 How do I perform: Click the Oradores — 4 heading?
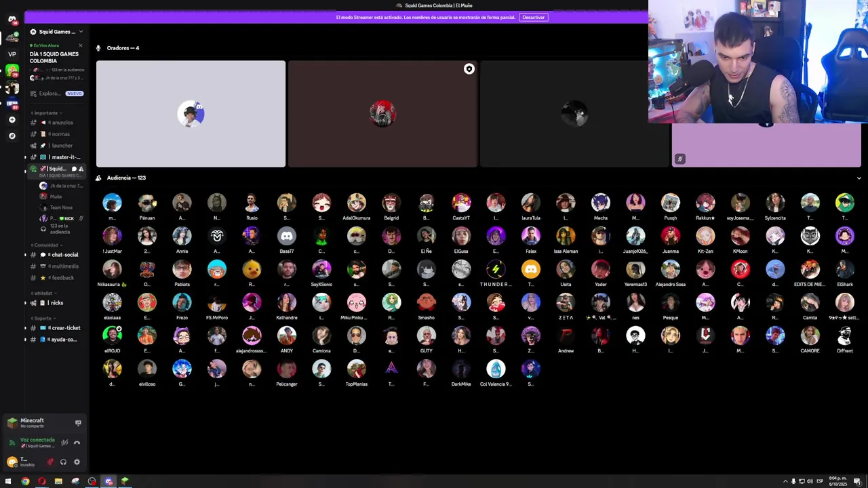point(123,48)
